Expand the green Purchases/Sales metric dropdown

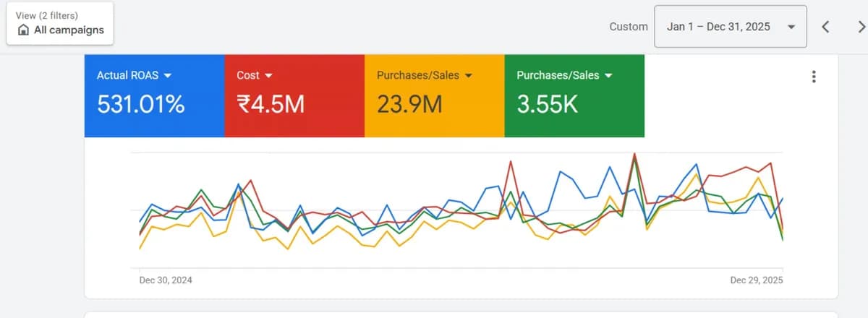[x=608, y=75]
